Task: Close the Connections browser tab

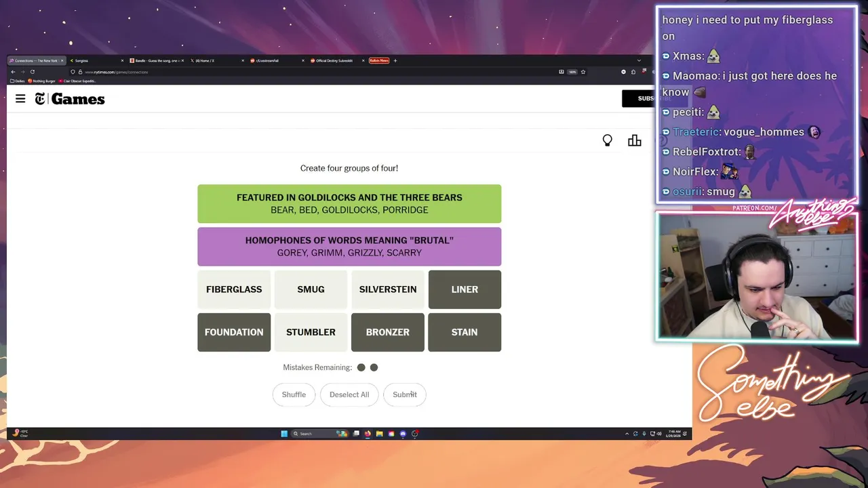Action: (x=62, y=60)
